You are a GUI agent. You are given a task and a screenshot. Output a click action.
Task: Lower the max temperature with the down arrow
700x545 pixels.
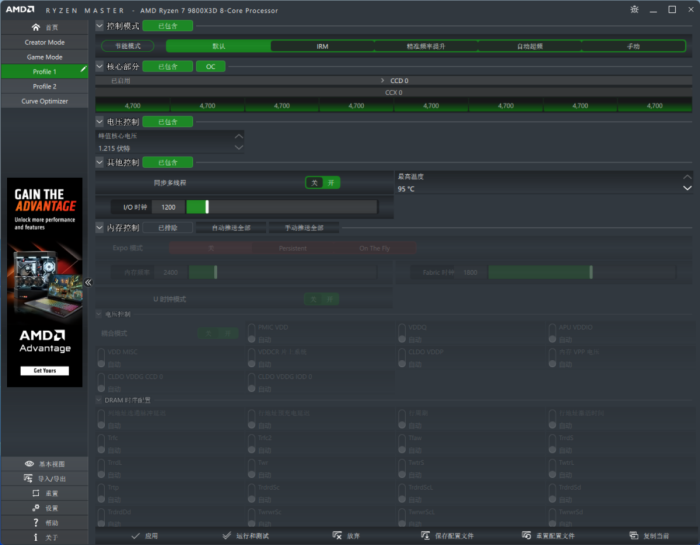686,188
